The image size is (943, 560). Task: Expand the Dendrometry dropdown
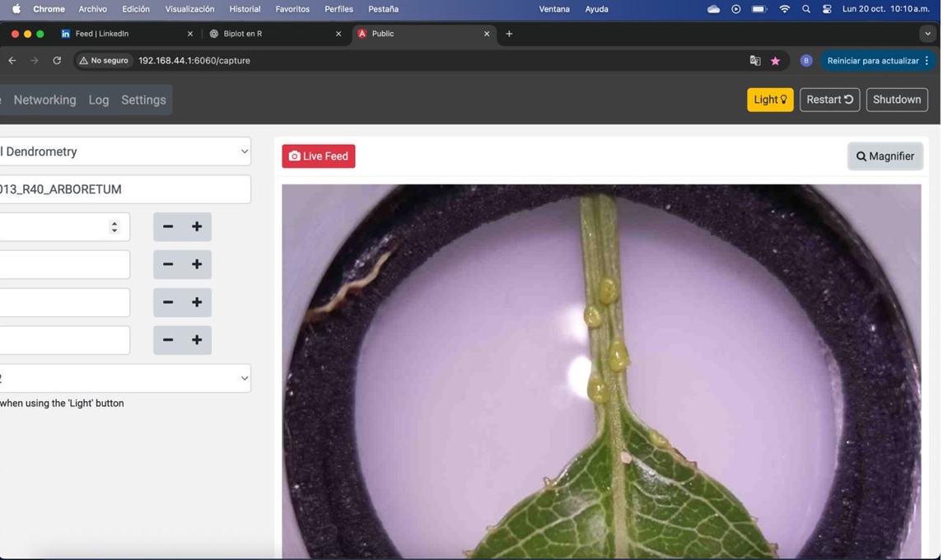(x=124, y=152)
